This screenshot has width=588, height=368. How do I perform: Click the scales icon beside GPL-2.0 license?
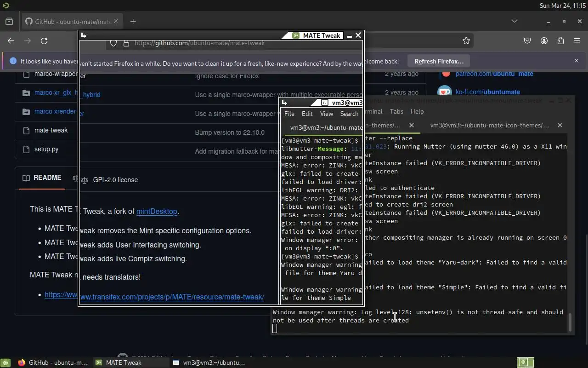click(x=84, y=180)
